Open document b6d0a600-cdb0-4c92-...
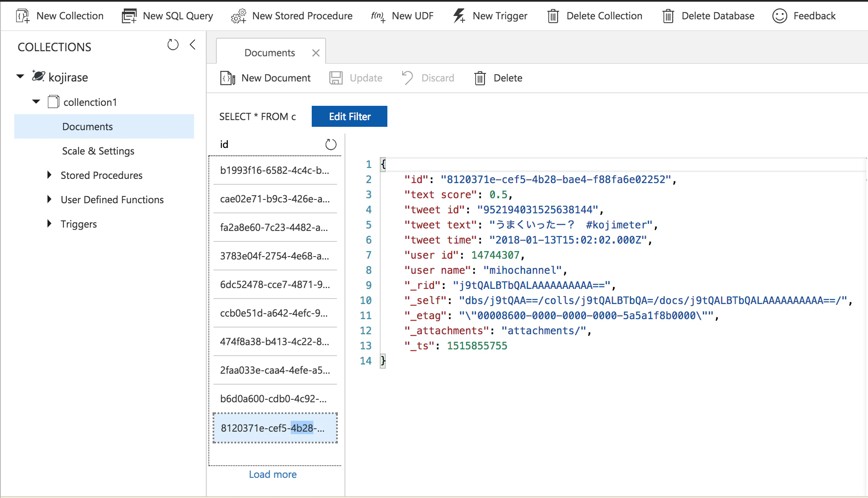868x498 pixels. (x=275, y=398)
